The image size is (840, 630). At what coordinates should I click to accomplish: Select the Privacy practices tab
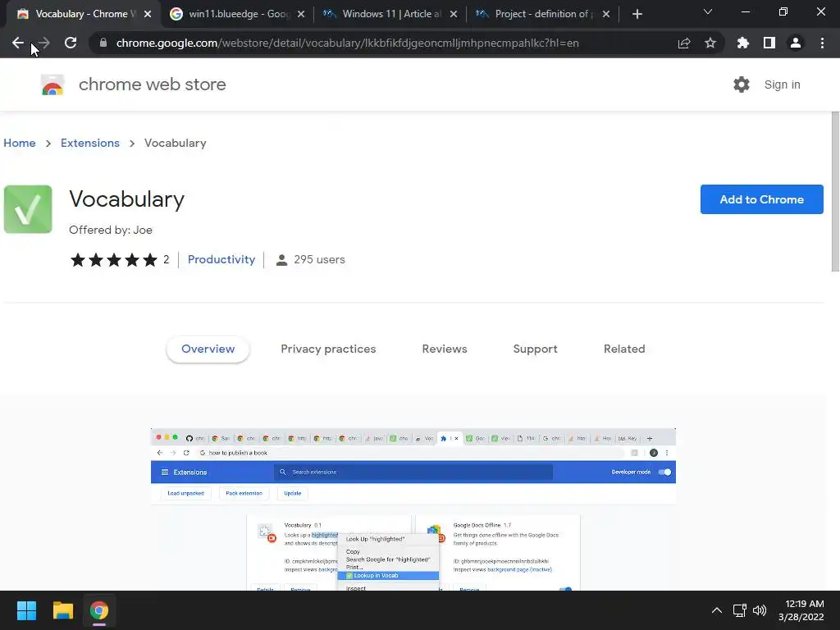[x=328, y=349]
